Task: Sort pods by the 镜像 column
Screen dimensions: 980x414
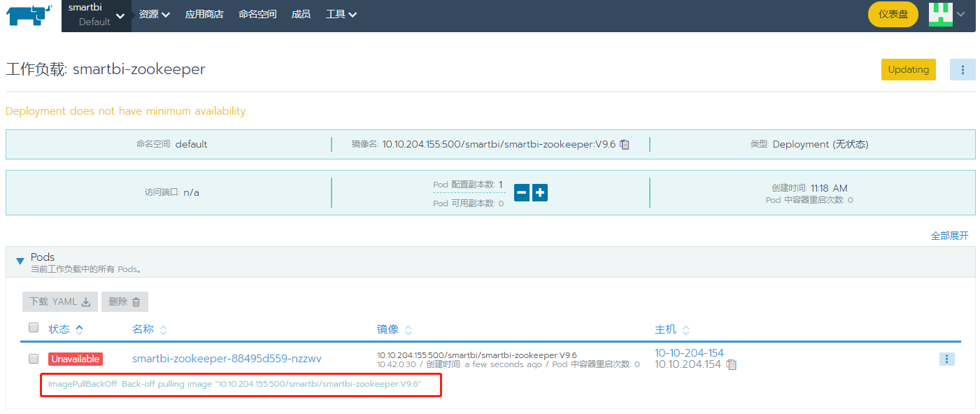Action: coord(394,329)
